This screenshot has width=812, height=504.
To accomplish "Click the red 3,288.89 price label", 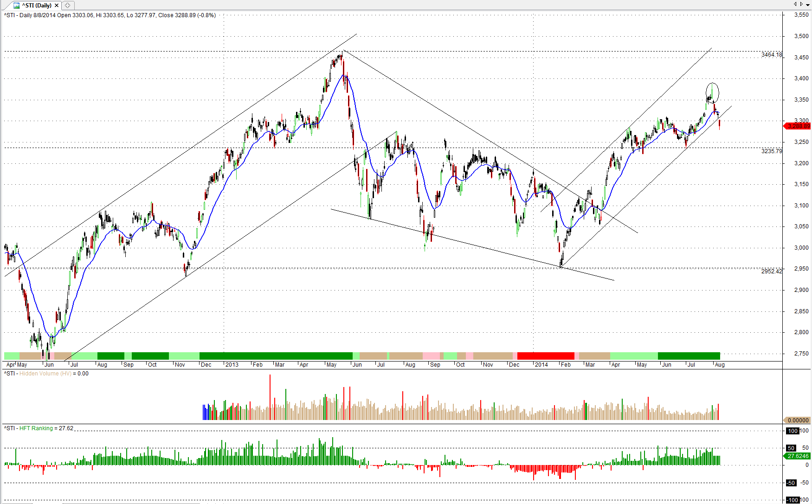I will pyautogui.click(x=798, y=126).
